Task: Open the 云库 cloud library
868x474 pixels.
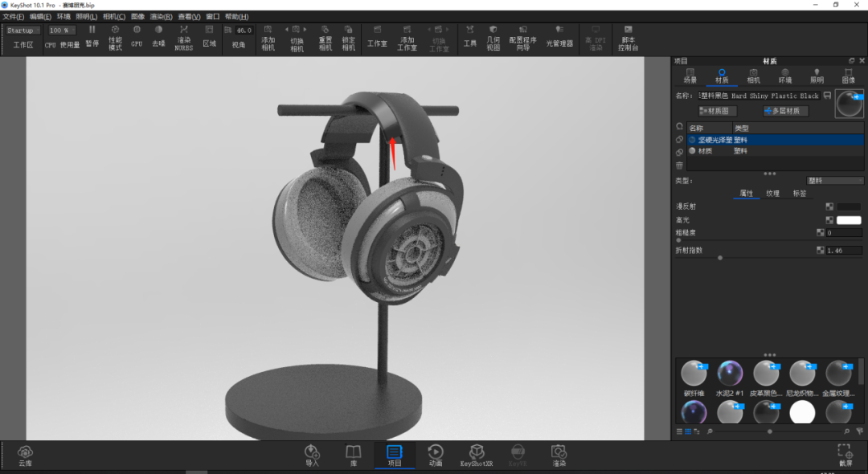Action: click(25, 456)
